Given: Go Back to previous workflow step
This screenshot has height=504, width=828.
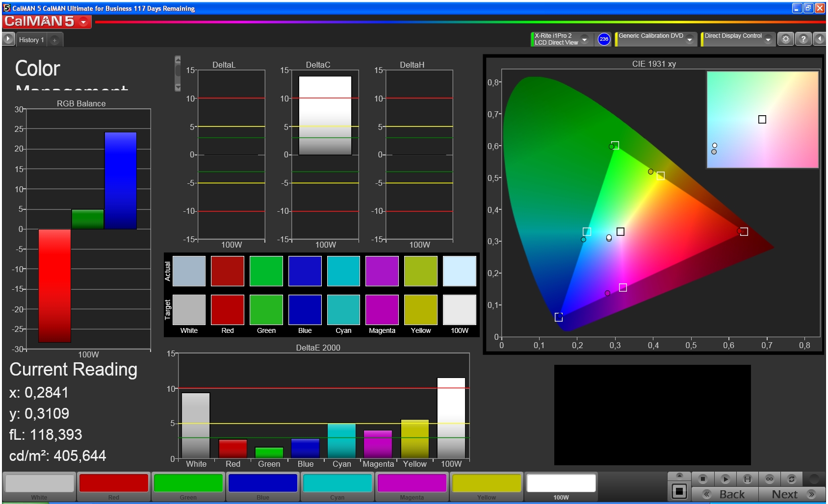Looking at the screenshot, I should [725, 494].
